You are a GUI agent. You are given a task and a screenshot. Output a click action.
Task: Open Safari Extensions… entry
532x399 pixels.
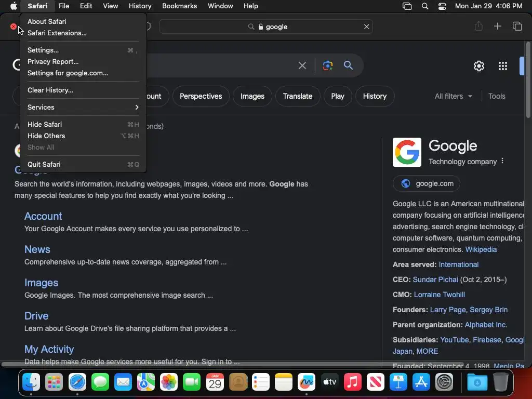coord(83,33)
